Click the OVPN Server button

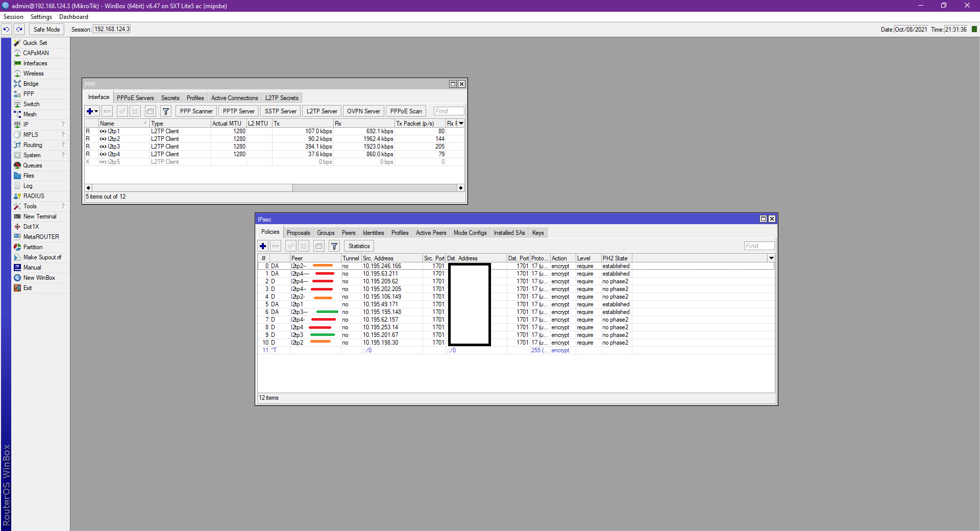(363, 111)
